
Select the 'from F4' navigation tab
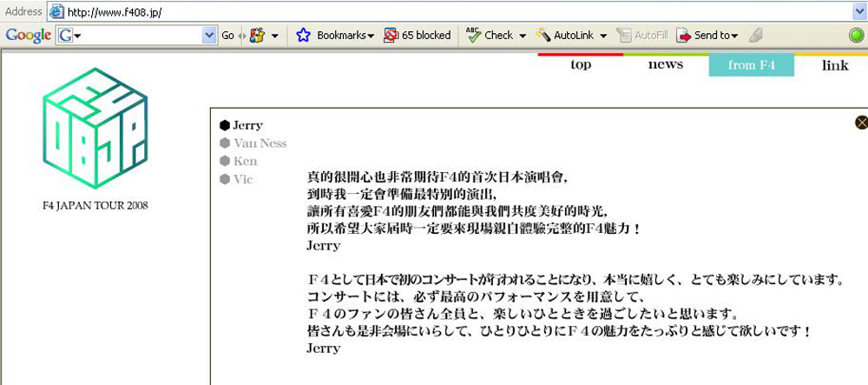click(751, 65)
